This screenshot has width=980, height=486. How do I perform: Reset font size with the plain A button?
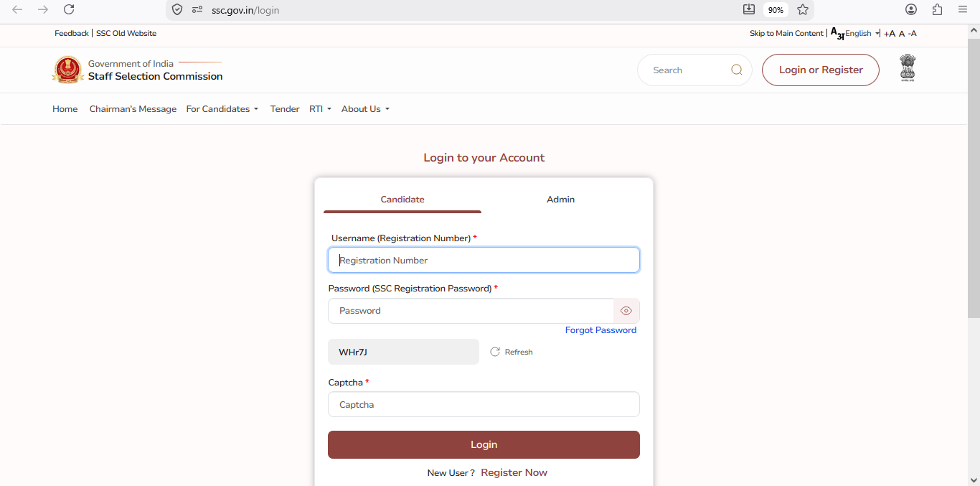(902, 34)
